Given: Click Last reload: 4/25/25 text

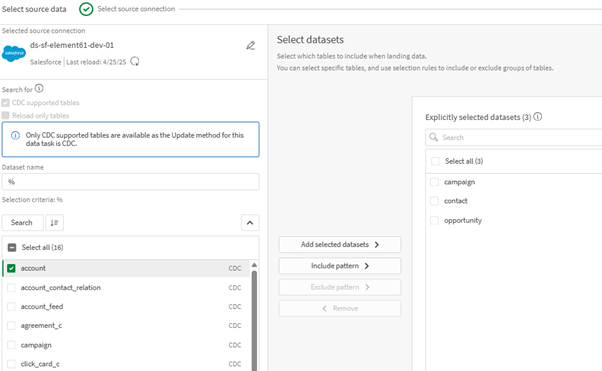Looking at the screenshot, I should tap(96, 62).
